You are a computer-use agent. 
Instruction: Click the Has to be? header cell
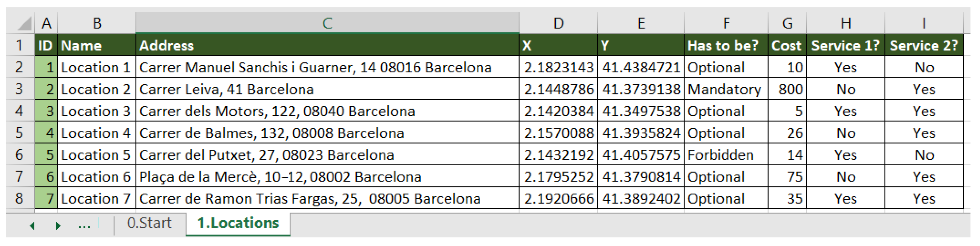[726, 45]
